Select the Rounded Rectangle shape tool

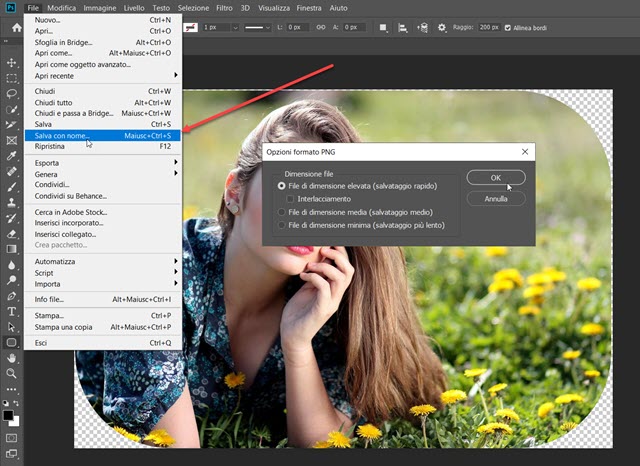tap(11, 342)
